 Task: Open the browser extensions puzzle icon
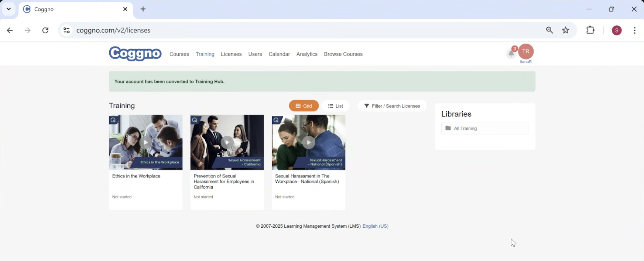[x=590, y=30]
